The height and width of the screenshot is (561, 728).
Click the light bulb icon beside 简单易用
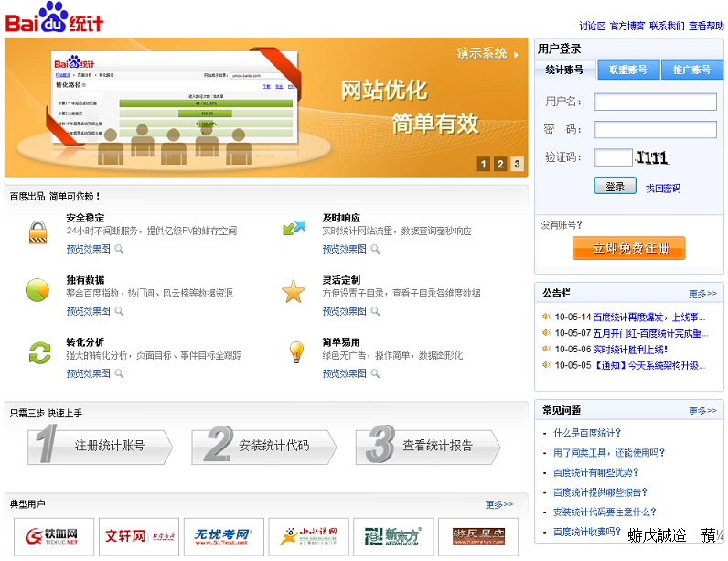click(296, 351)
